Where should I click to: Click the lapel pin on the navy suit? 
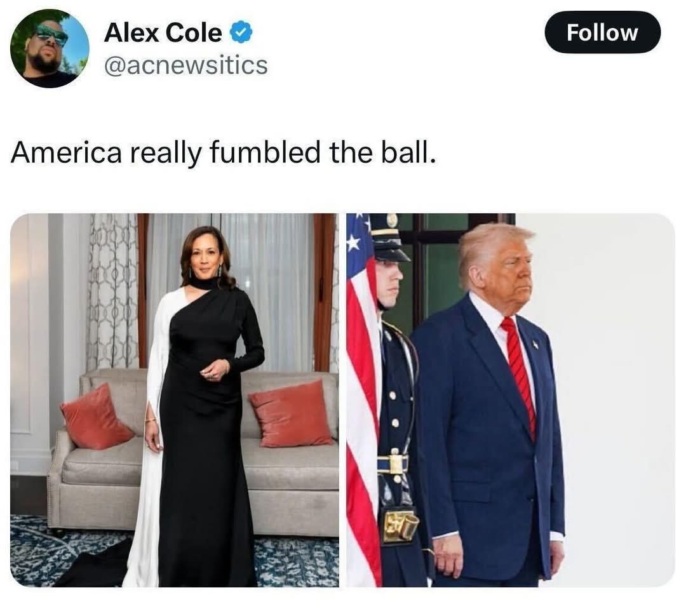pyautogui.click(x=535, y=345)
